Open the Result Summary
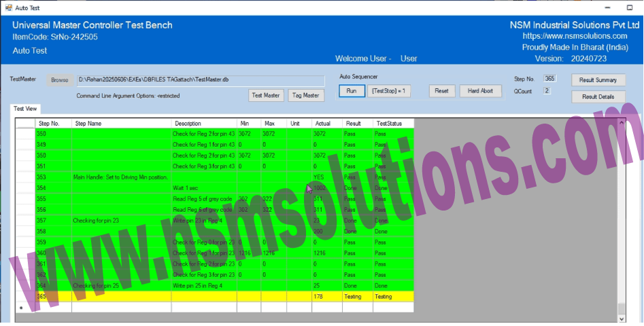Viewport: 644px width, 326px height. 598,80
